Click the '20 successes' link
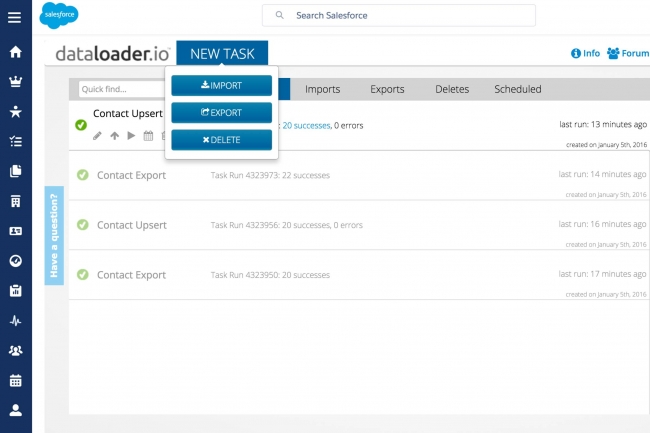The width and height of the screenshot is (650, 433). tap(305, 126)
